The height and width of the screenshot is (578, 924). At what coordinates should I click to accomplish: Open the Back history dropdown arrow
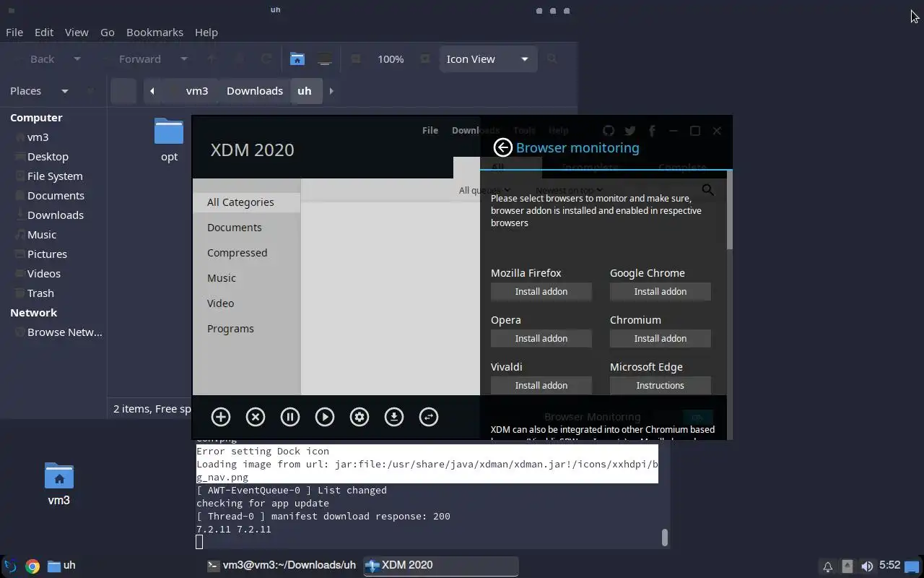(x=77, y=59)
